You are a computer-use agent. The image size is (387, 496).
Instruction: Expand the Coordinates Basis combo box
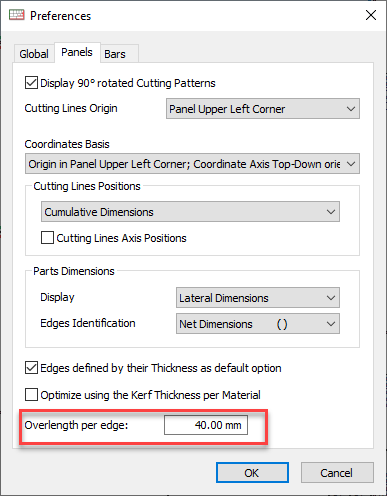pyautogui.click(x=192, y=164)
